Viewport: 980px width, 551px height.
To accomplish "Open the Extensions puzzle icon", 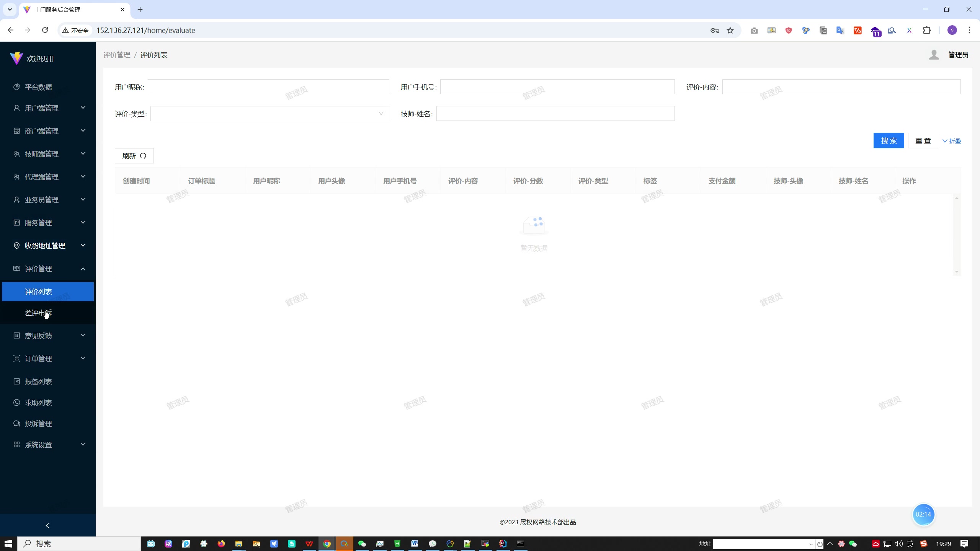I will [927, 30].
